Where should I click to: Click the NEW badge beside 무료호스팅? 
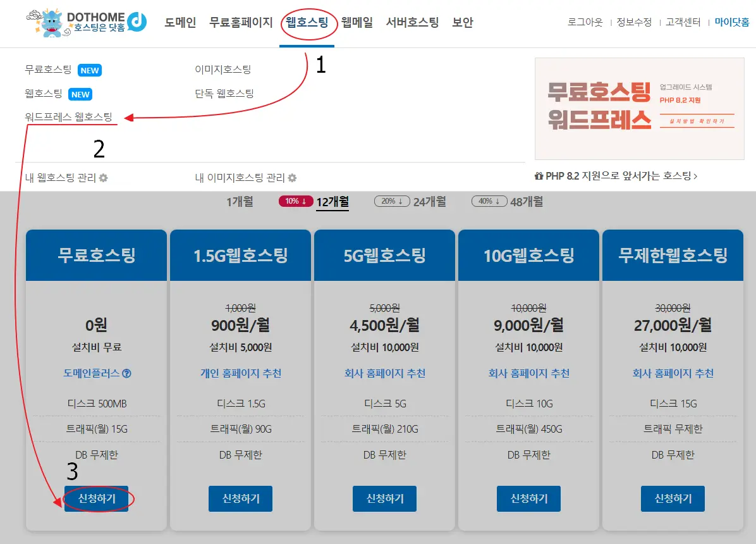tap(90, 70)
